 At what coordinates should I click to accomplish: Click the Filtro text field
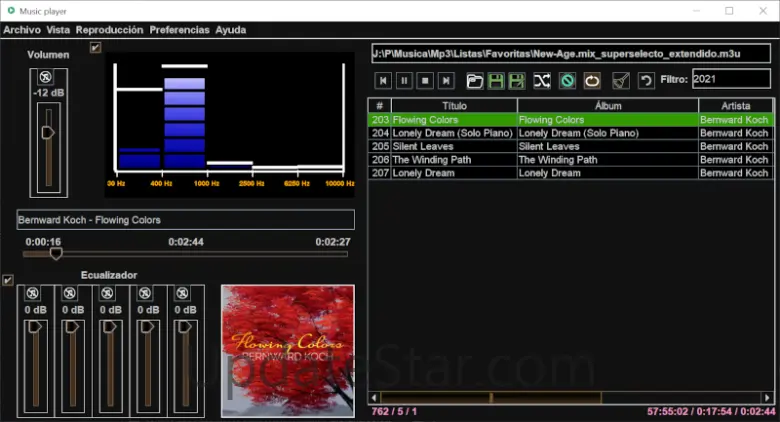(x=730, y=79)
